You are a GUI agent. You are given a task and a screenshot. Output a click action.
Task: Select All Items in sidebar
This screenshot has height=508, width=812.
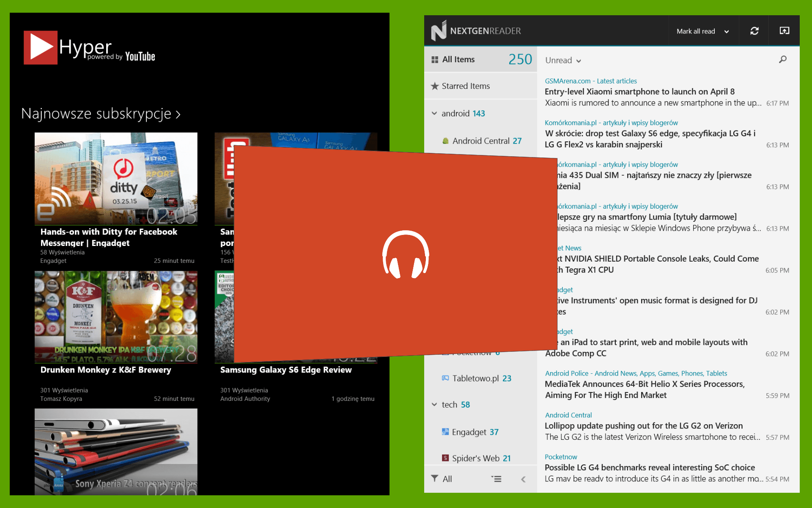click(x=480, y=60)
